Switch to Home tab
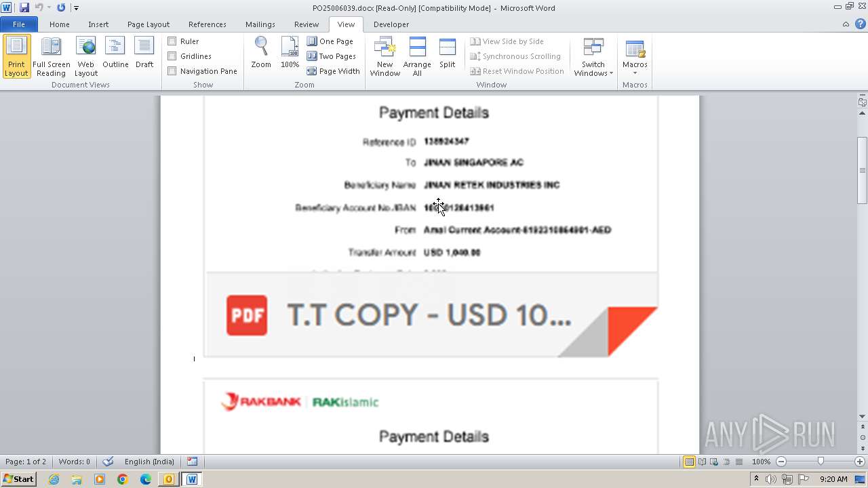 60,24
